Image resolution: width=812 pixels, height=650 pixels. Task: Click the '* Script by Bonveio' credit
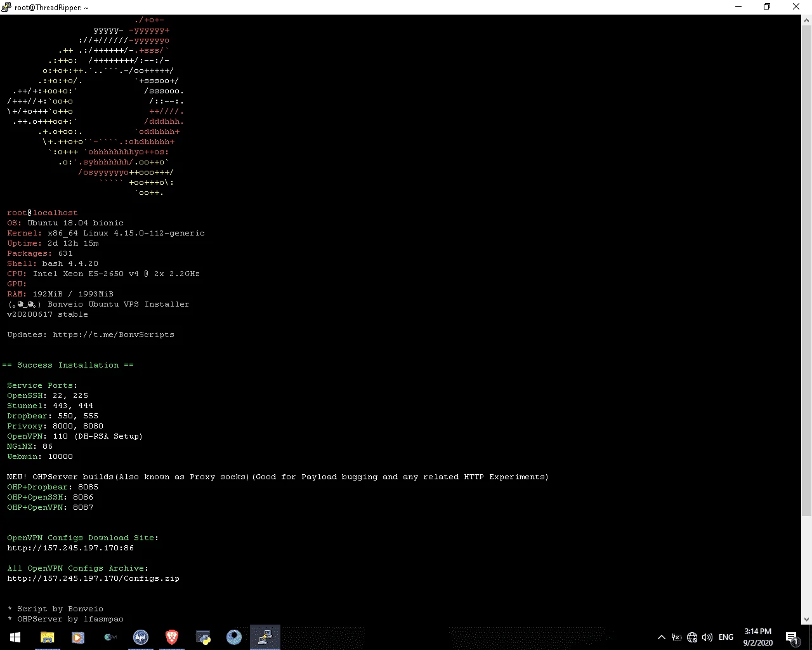[x=55, y=609]
